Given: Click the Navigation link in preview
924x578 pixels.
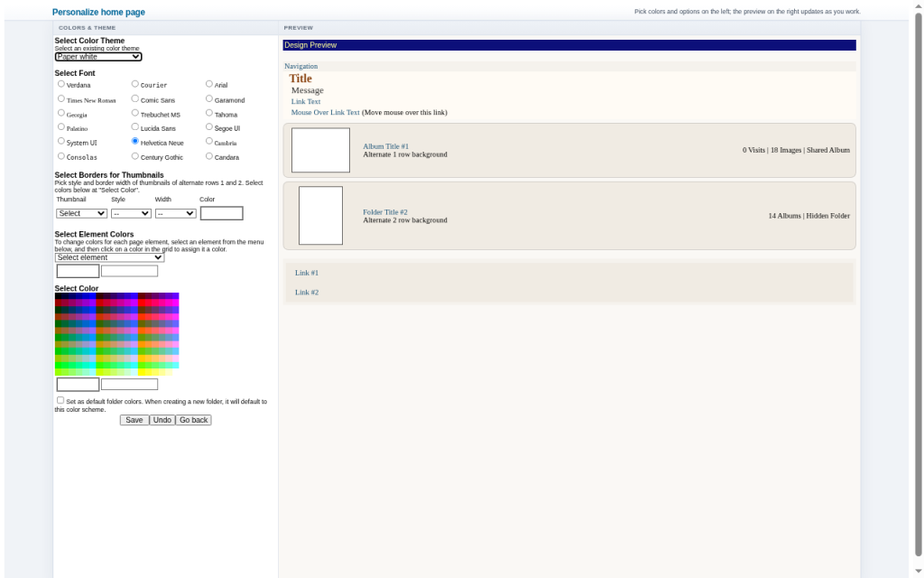Looking at the screenshot, I should pyautogui.click(x=301, y=66).
